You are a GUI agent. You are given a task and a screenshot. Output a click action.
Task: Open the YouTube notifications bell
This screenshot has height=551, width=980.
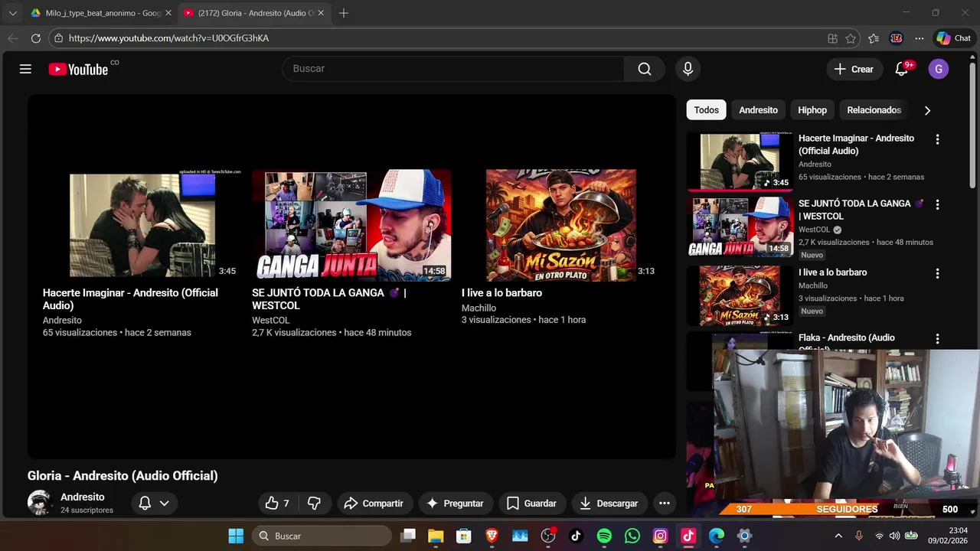[x=901, y=69]
